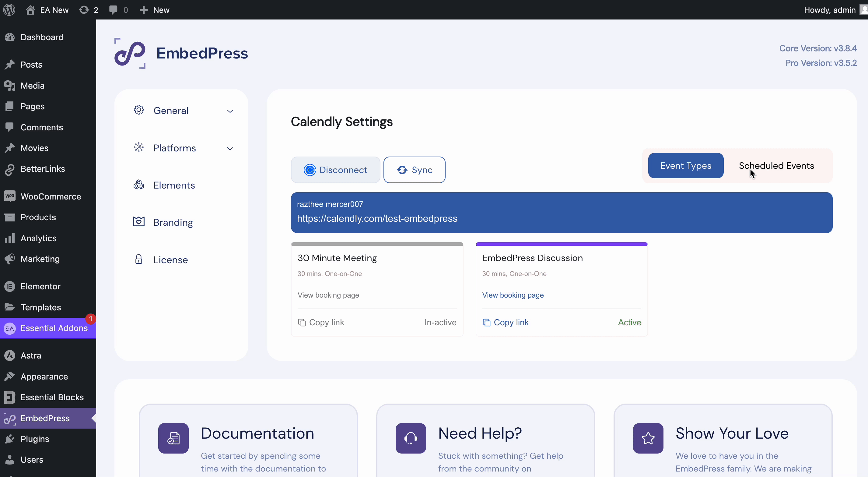
Task: Click the Users person icon
Action: point(10,460)
